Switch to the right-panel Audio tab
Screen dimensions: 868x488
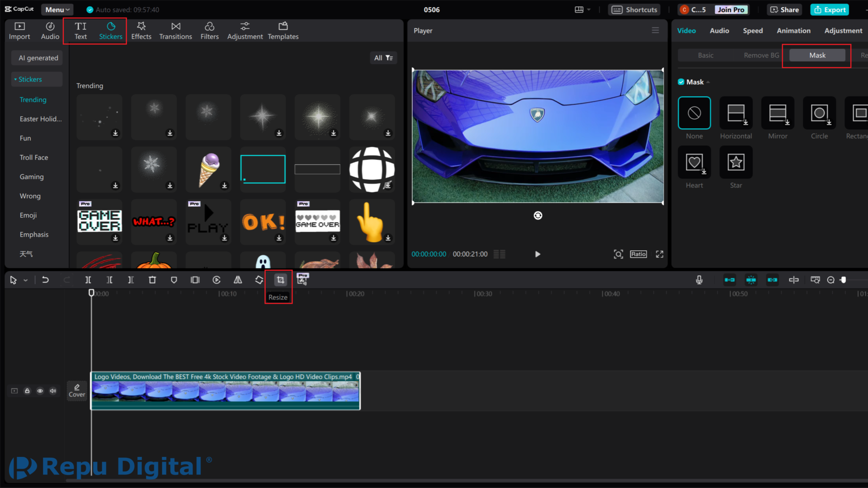pos(719,31)
